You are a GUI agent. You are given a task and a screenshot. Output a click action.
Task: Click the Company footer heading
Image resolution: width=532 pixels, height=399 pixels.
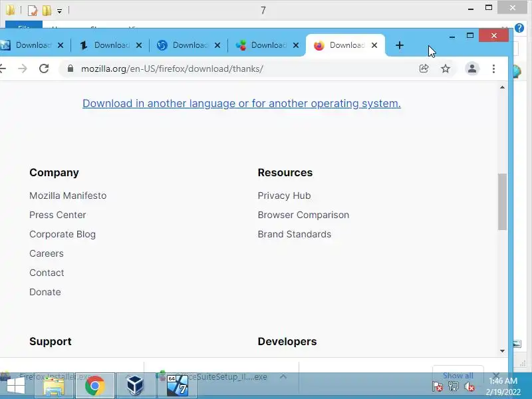click(x=54, y=172)
